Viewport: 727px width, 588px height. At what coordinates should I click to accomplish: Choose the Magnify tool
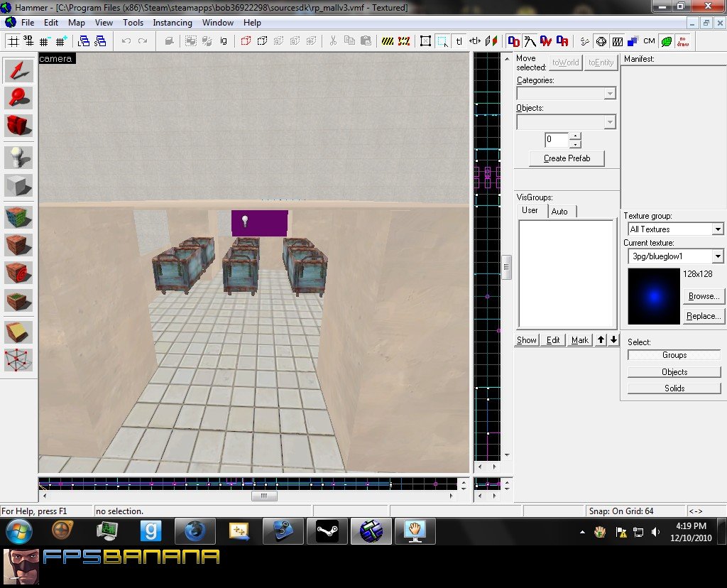click(18, 98)
